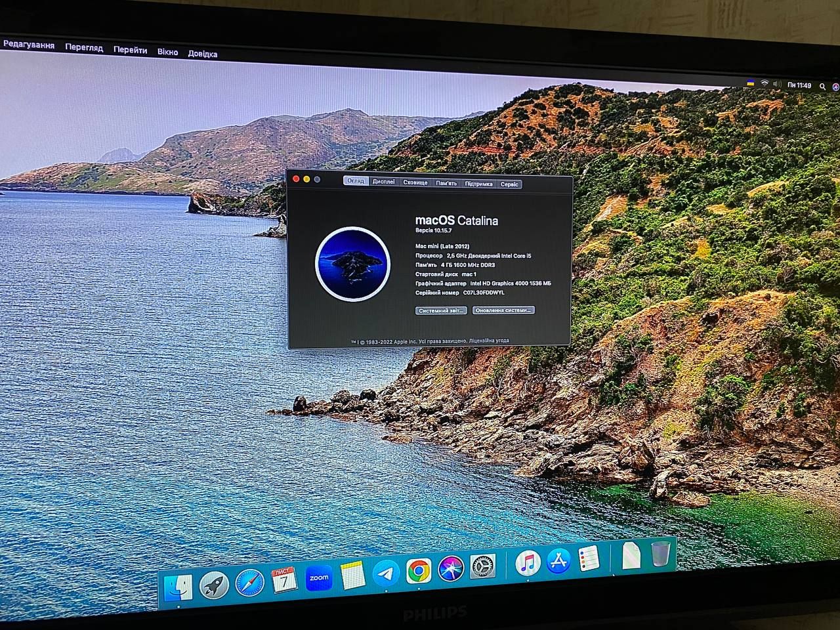
Task: Open Siri from the Dock
Action: (451, 568)
